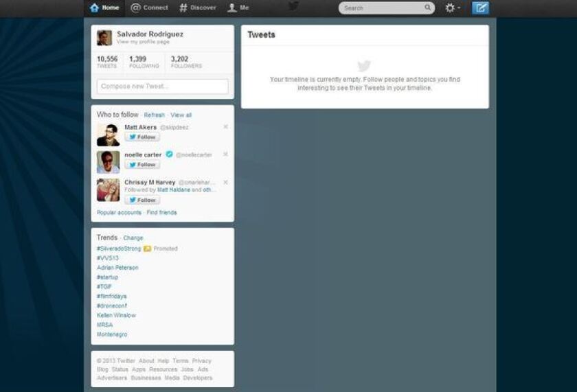Click Terms link in footer

tap(180, 361)
